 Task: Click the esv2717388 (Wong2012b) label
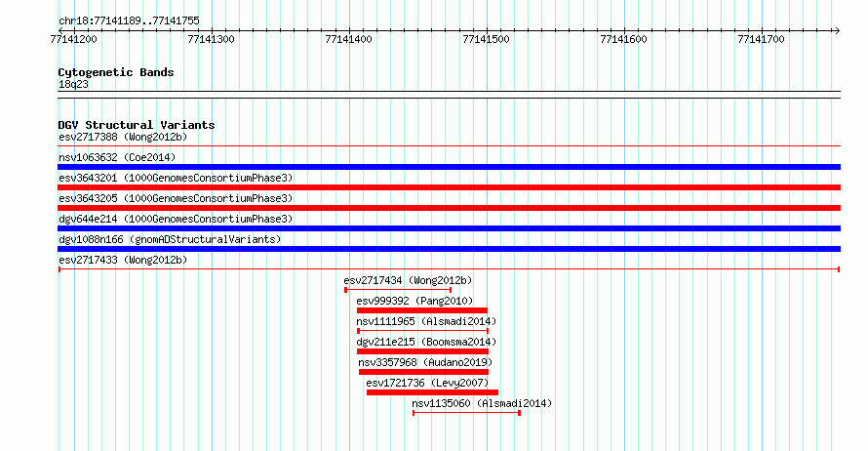coord(123,137)
